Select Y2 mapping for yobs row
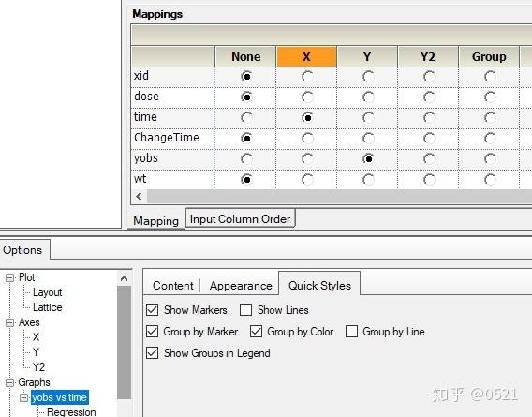This screenshot has height=417, width=532. tap(429, 159)
